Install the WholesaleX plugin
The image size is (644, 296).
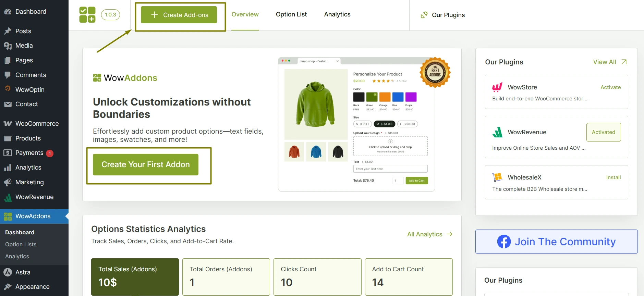(x=613, y=177)
